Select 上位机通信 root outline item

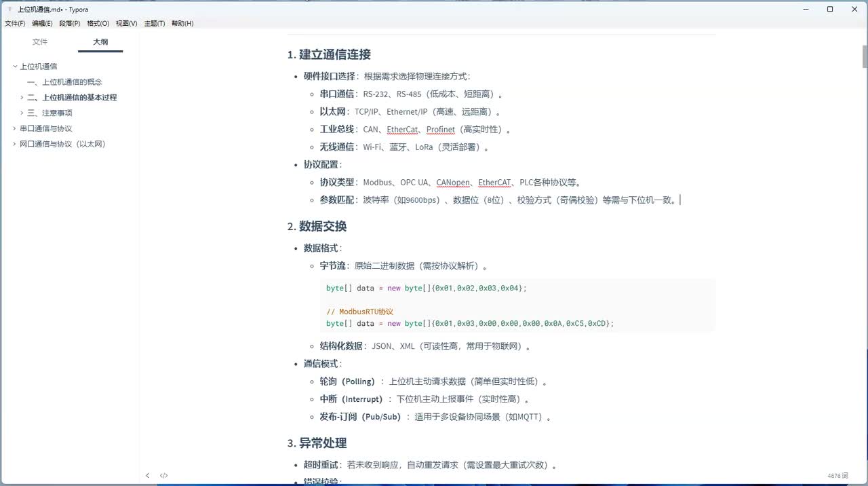[39, 67]
